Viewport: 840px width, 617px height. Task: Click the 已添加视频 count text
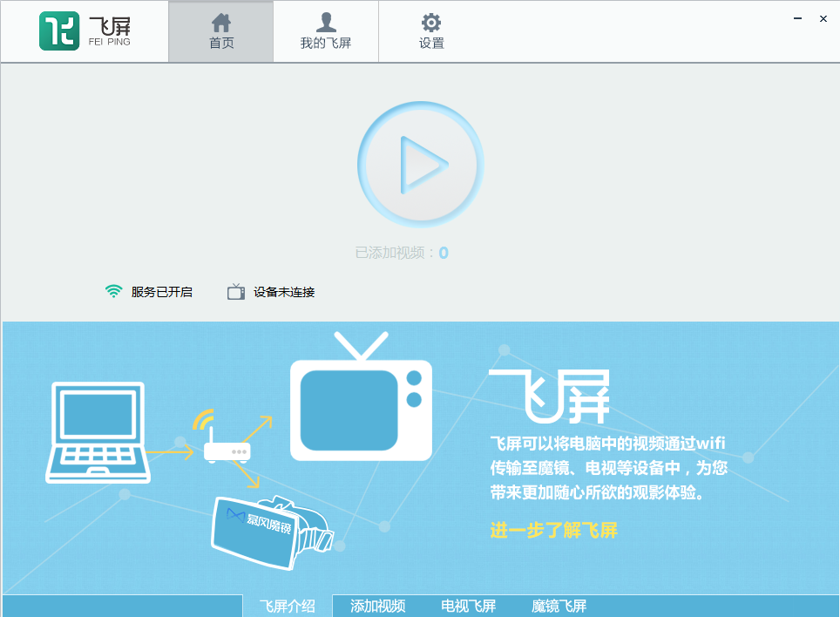coord(402,253)
